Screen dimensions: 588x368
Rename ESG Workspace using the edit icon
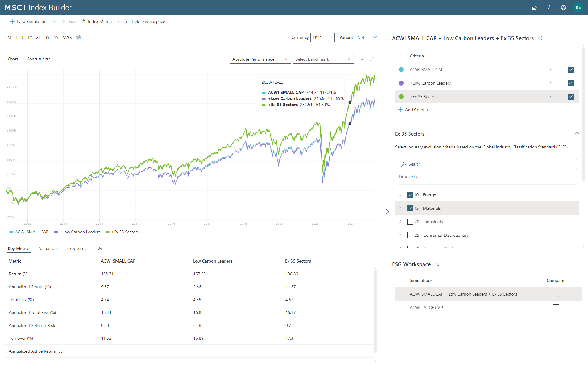(x=437, y=264)
